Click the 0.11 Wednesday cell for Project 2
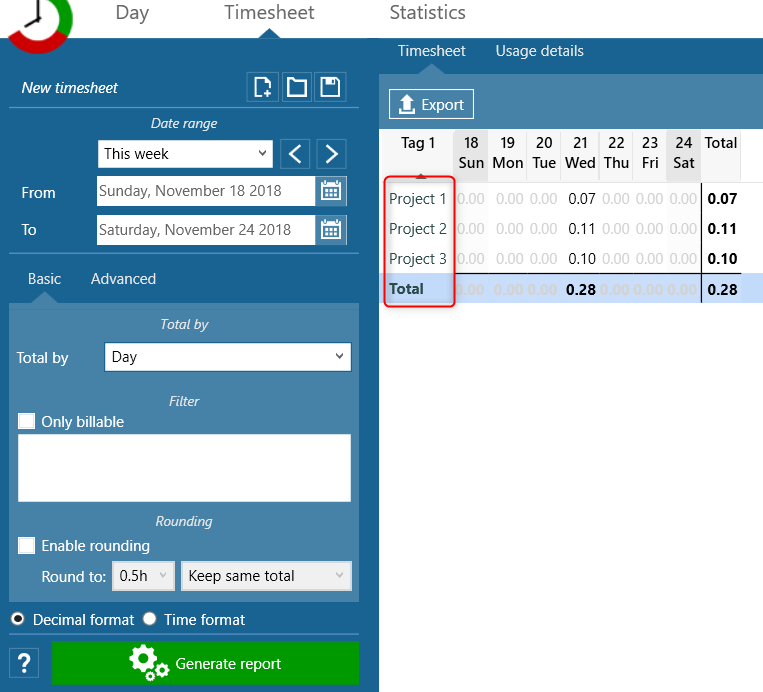Viewport: 763px width, 692px height. [581, 229]
